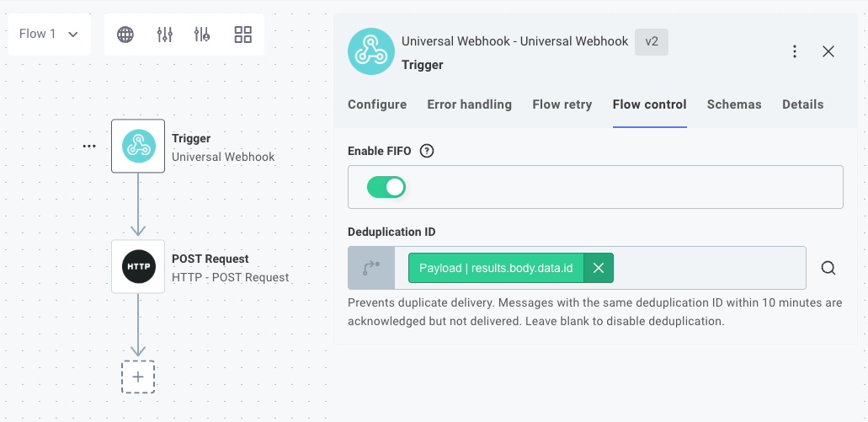
Task: Click the v2 version badge
Action: 652,42
